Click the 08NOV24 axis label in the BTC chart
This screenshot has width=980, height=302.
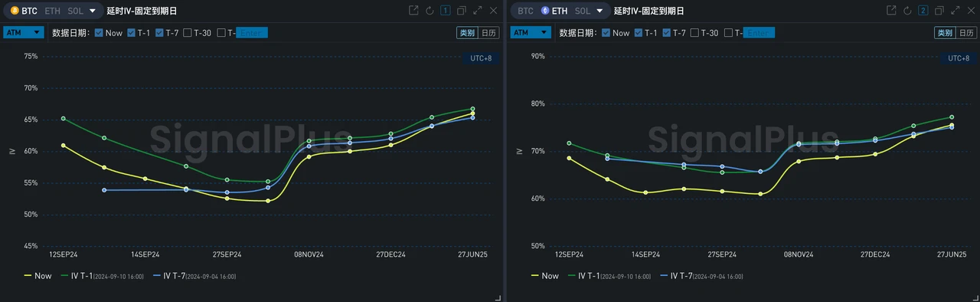coord(309,254)
